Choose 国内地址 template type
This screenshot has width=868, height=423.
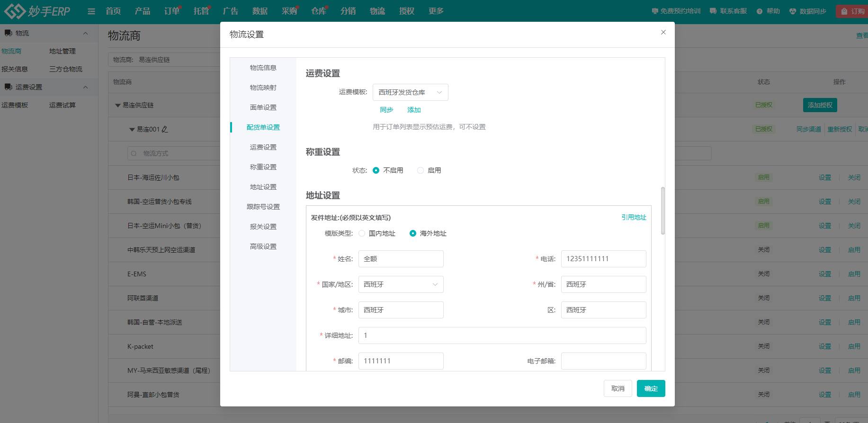click(x=362, y=233)
